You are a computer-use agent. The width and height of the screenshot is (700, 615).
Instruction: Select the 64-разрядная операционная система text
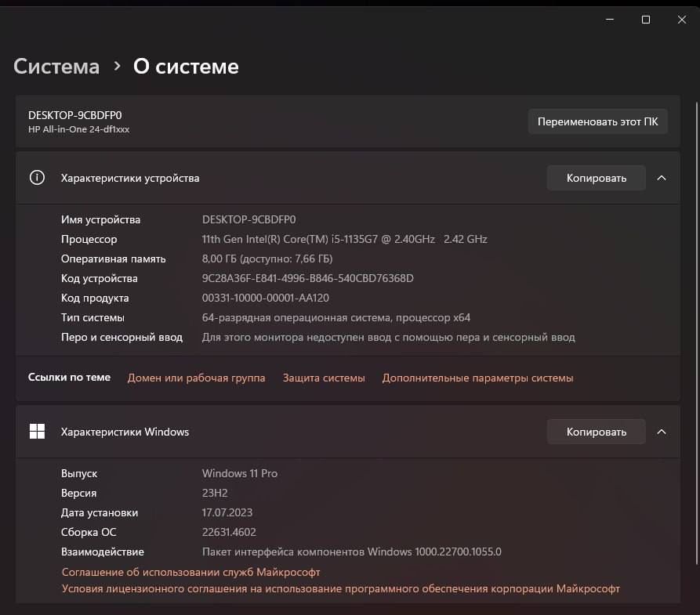[335, 318]
